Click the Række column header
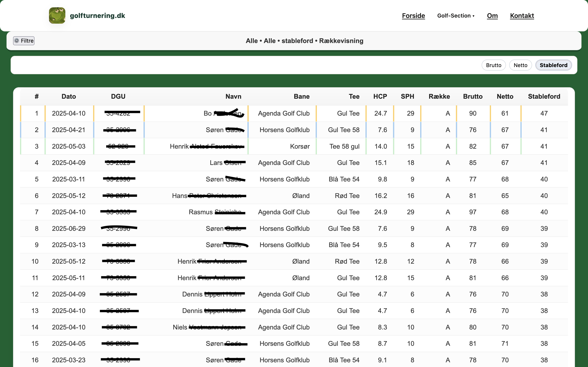The width and height of the screenshot is (588, 367). 439,96
